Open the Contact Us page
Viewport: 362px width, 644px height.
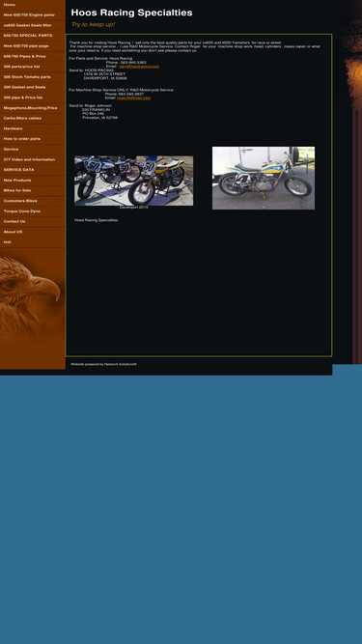[33, 221]
